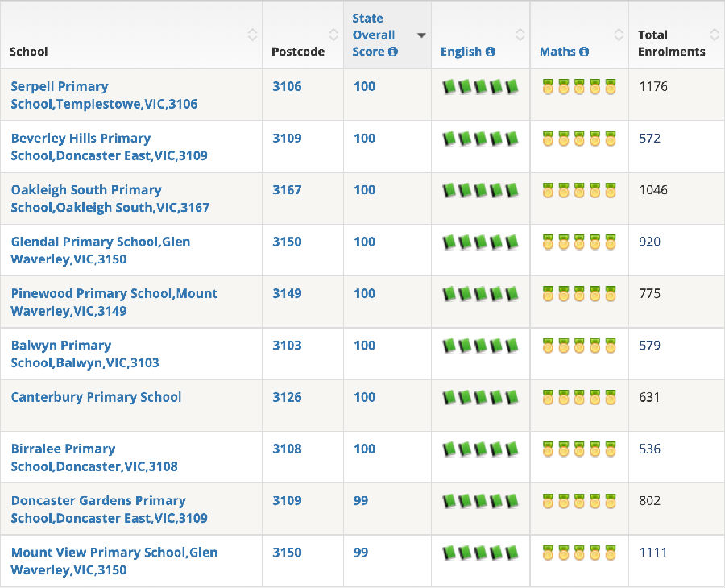Click Maths medal rating in Balwyn row
This screenshot has width=725, height=588.
[579, 346]
